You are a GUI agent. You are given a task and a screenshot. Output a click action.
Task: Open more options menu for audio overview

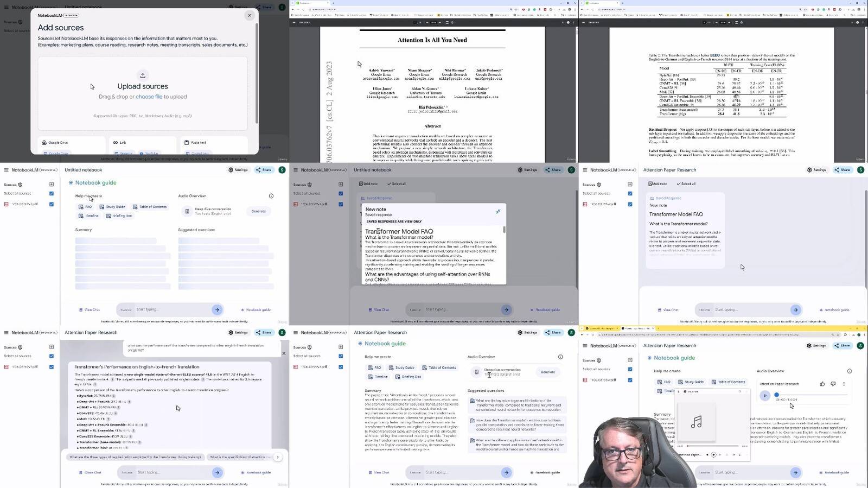pyautogui.click(x=844, y=384)
